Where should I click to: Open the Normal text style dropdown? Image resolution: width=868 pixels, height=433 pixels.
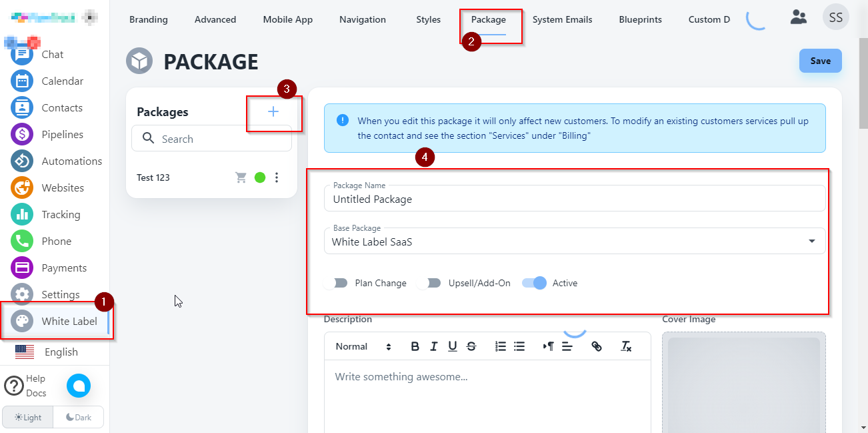point(363,346)
